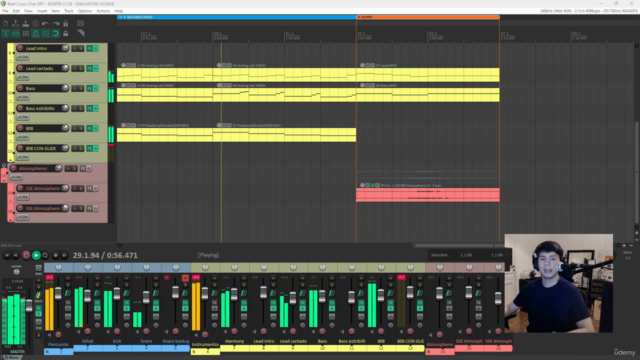Click the Undo toolbar arrow
This screenshot has width=640, height=360.
tap(45, 24)
